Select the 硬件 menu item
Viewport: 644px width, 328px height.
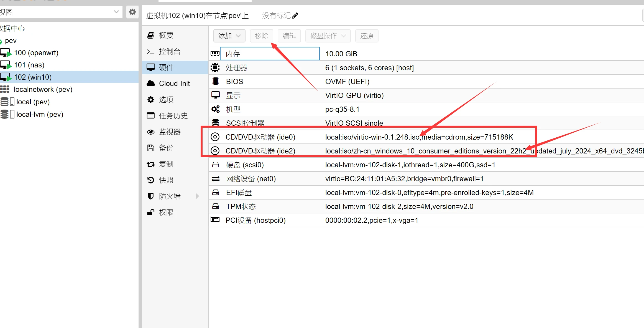175,67
